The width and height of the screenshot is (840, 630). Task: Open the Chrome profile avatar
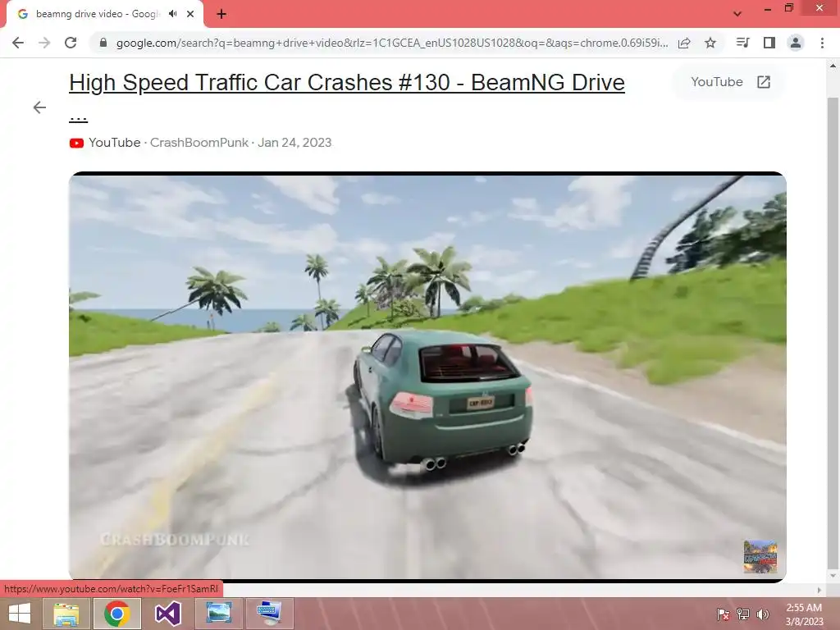click(x=796, y=43)
